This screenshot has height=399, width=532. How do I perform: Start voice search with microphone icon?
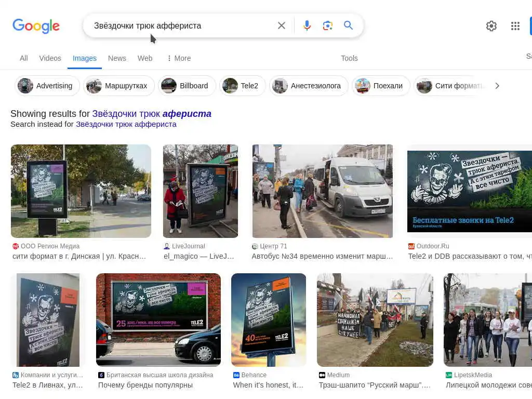coord(307,25)
